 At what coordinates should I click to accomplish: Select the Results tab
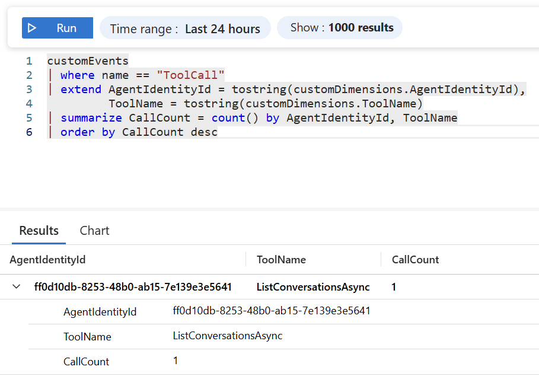coord(38,230)
